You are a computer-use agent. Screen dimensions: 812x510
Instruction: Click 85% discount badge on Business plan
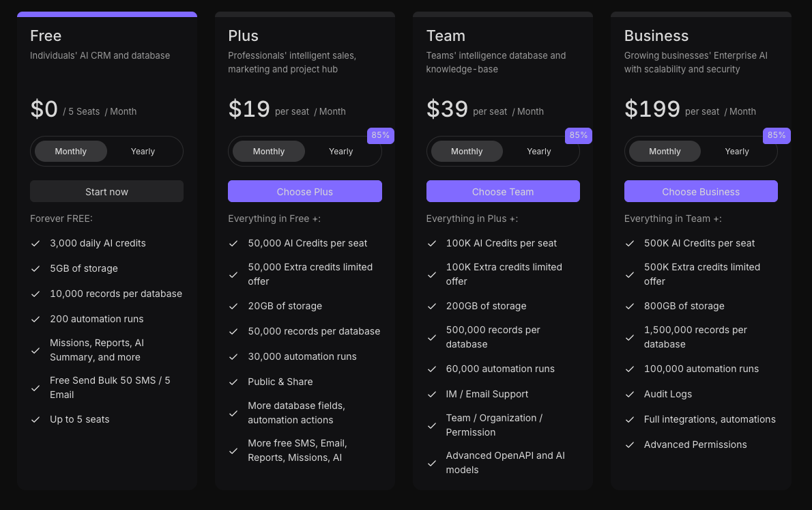777,135
